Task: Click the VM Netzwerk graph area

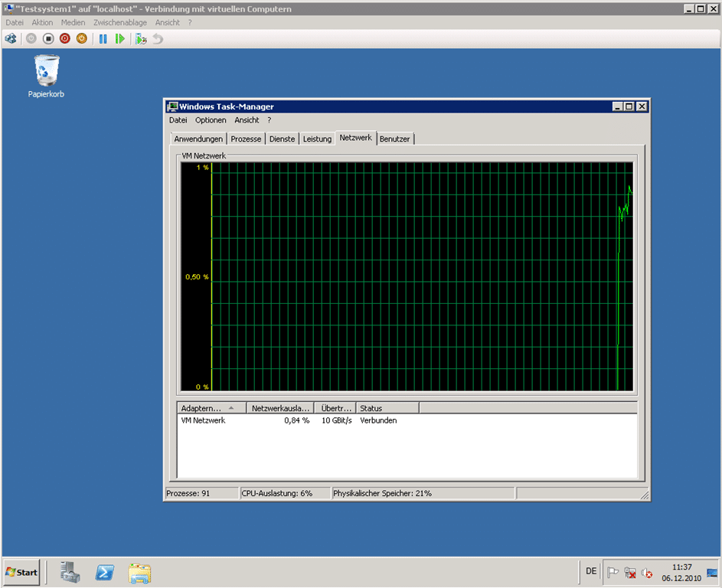Action: click(407, 276)
